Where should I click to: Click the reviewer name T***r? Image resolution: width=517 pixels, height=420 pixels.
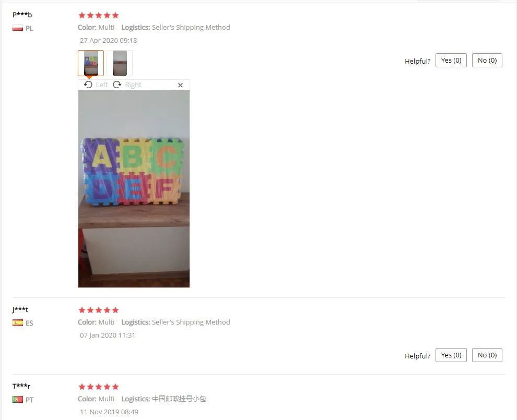21,386
